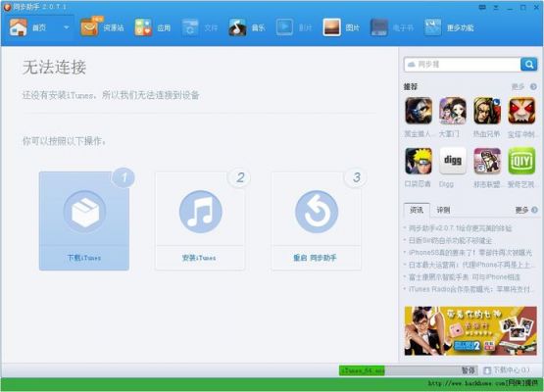Expand the dropdown arrow next to 首页
Image resolution: width=544 pixels, height=392 pixels.
pos(67,27)
